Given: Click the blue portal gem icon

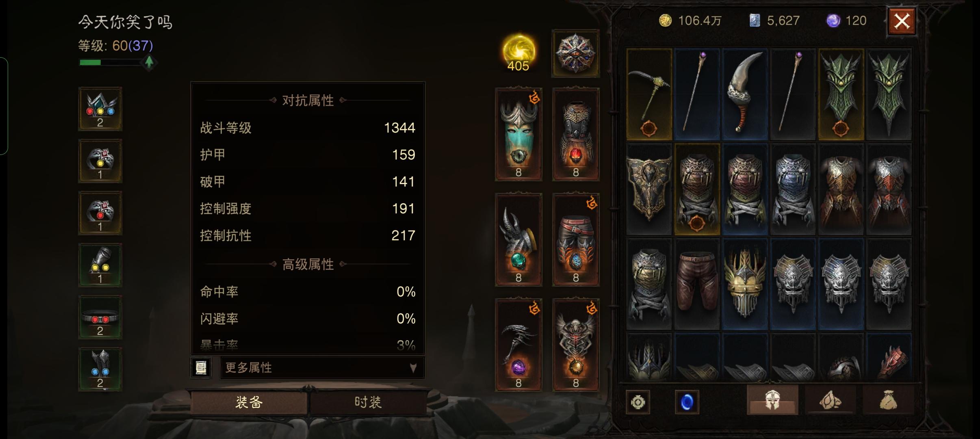Looking at the screenshot, I should [x=687, y=402].
